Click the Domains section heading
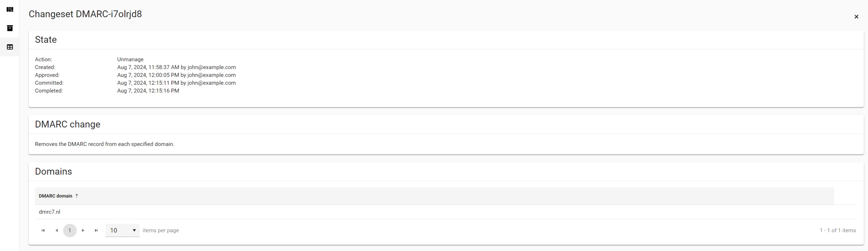The width and height of the screenshot is (868, 251). pyautogui.click(x=54, y=171)
